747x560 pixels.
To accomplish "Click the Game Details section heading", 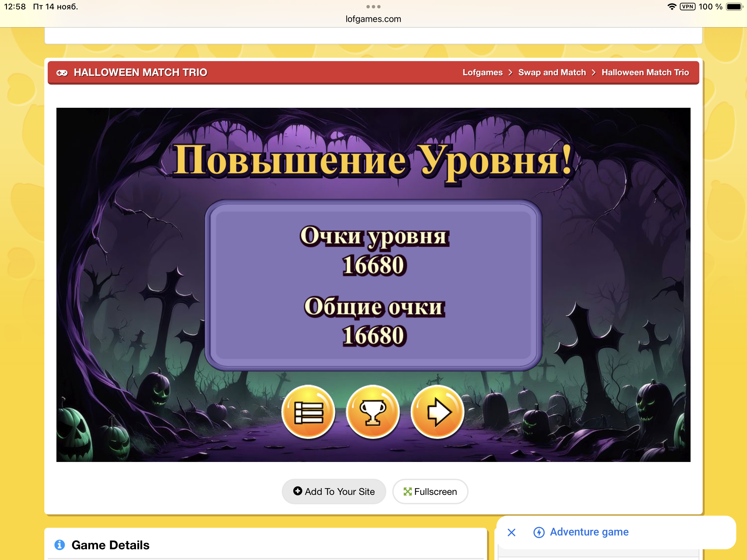I will (111, 545).
